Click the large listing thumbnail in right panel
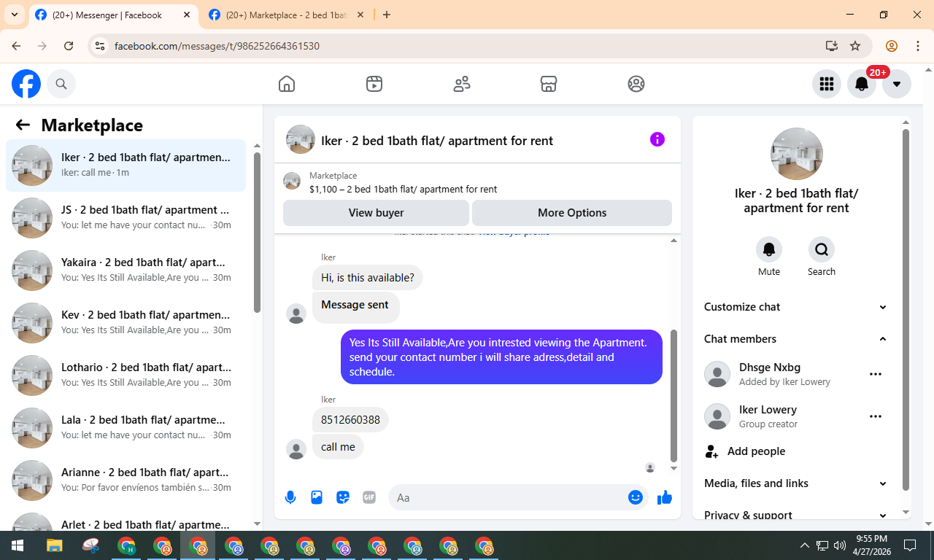The width and height of the screenshot is (934, 560). 797,154
